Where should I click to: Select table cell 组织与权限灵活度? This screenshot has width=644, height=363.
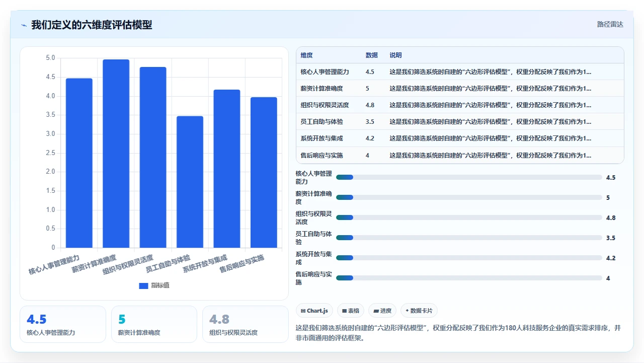(325, 105)
